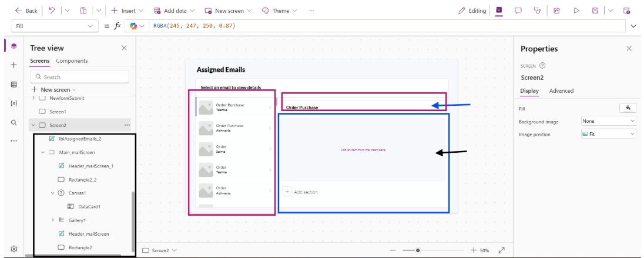Open the save options dropdown arrow

point(611,11)
